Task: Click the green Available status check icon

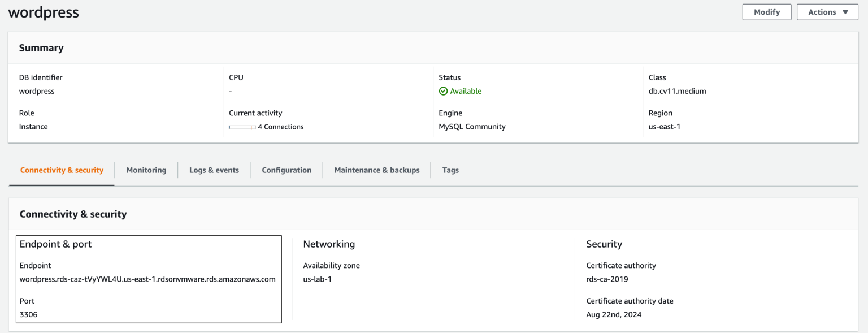Action: click(443, 91)
